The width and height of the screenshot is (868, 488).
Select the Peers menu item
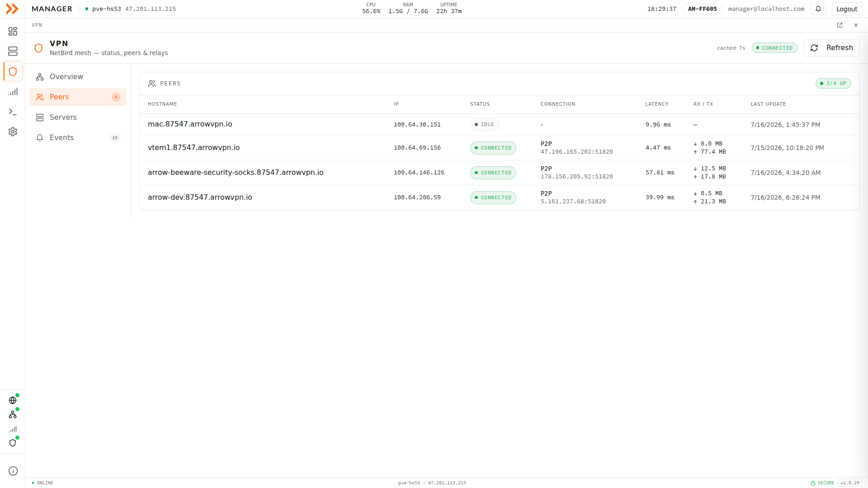tap(78, 97)
